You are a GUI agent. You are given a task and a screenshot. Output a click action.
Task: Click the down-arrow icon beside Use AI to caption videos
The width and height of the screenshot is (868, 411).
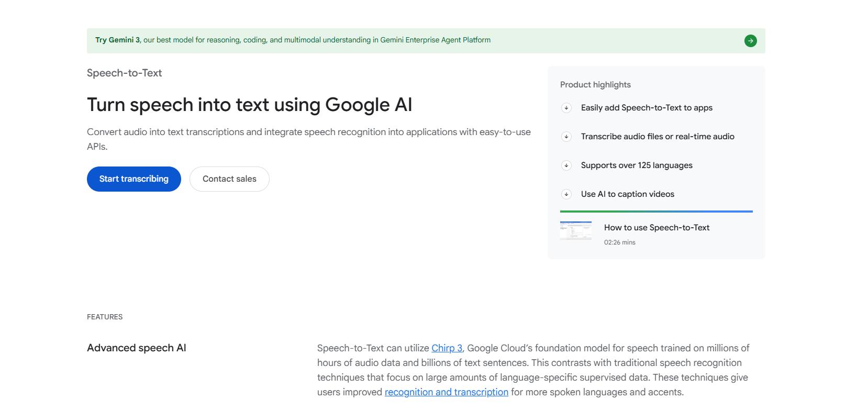tap(566, 194)
